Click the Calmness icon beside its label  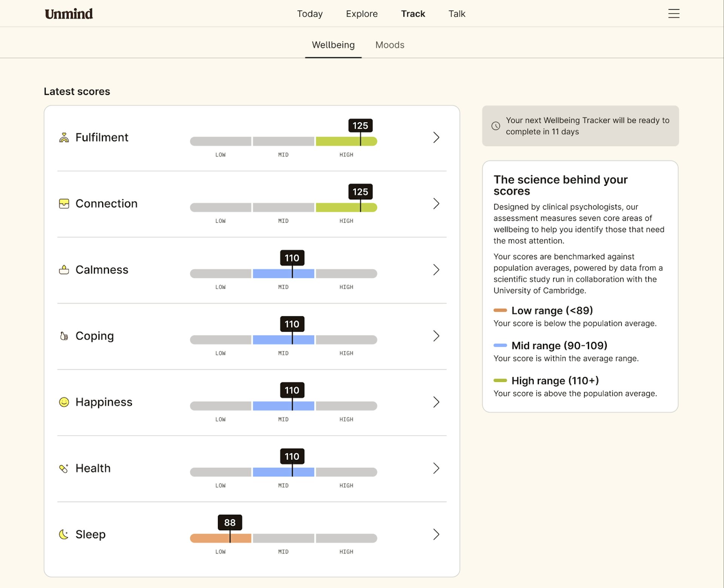point(64,270)
